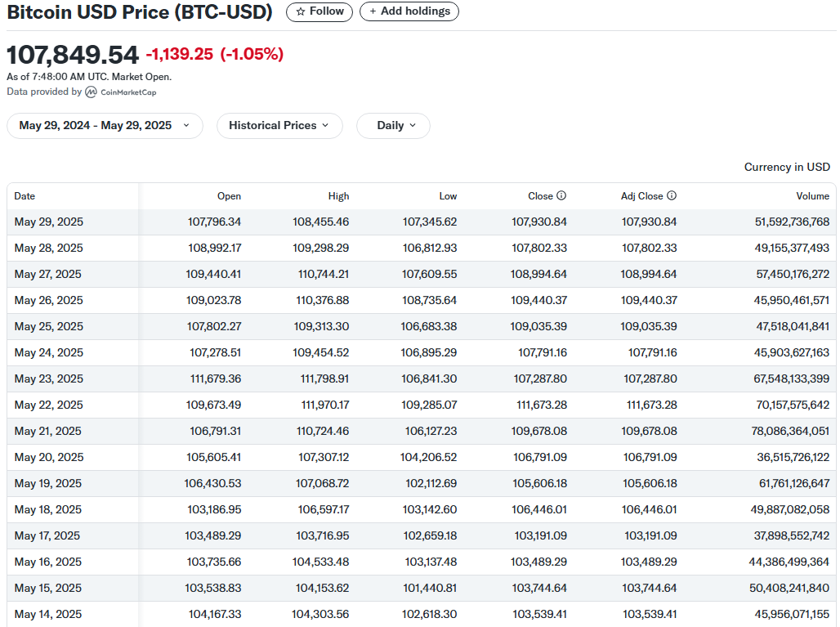
Task: Click the Add holdings button
Action: (x=409, y=11)
